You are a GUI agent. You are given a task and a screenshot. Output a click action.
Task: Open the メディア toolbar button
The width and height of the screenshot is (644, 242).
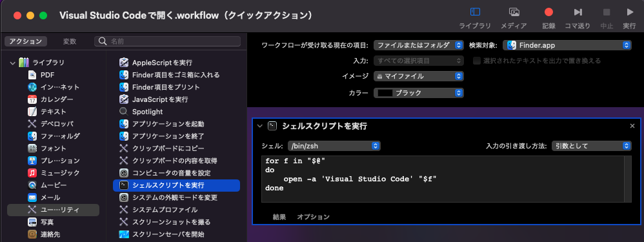(514, 17)
